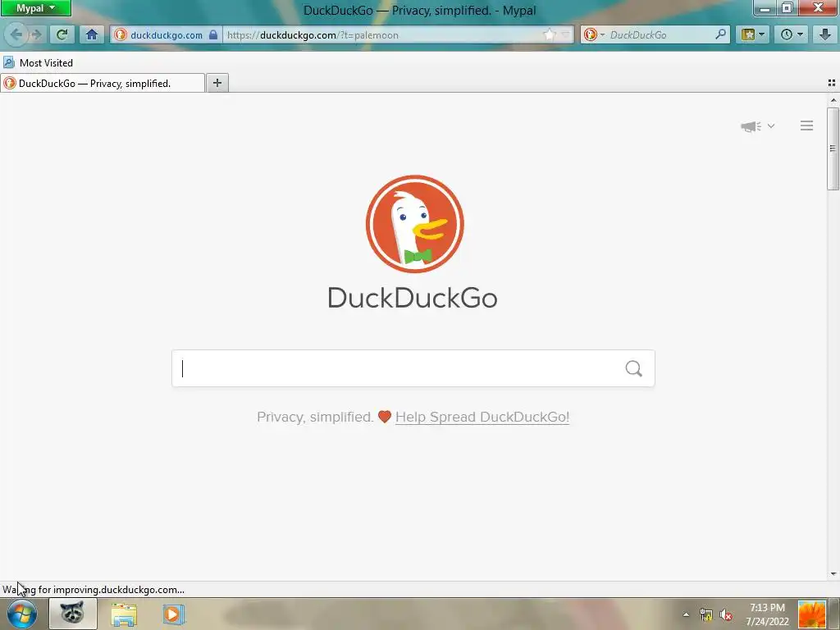Click the "Privacy, simplified." tagline text
The width and height of the screenshot is (840, 630).
point(315,417)
